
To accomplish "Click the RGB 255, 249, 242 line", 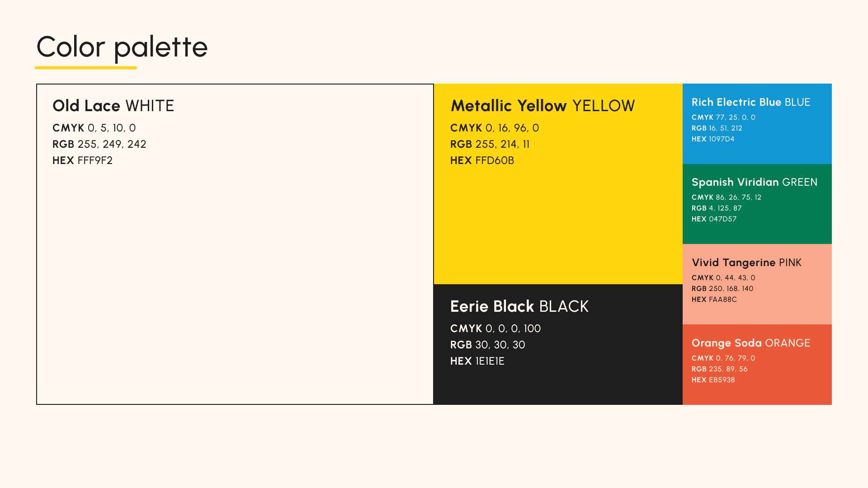I will coord(99,144).
